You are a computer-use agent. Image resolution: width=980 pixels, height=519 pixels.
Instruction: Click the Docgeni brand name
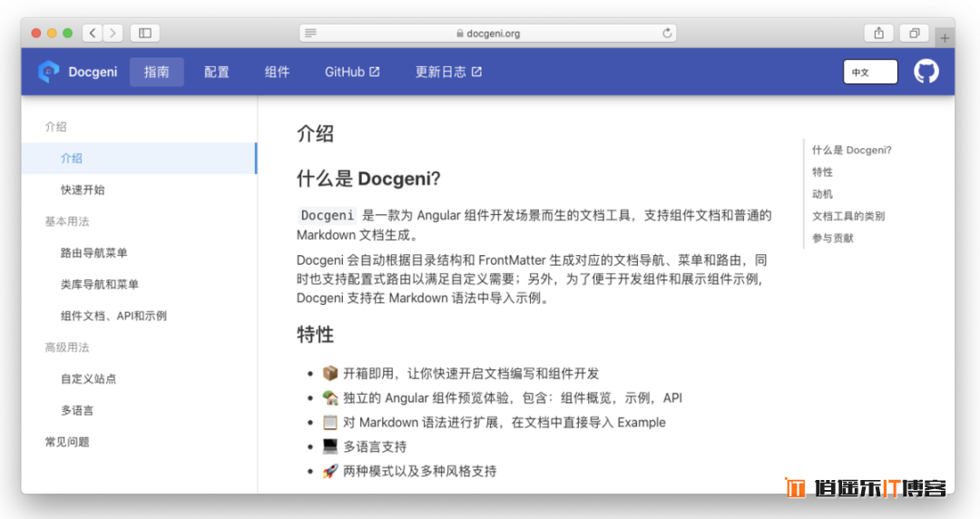[93, 72]
